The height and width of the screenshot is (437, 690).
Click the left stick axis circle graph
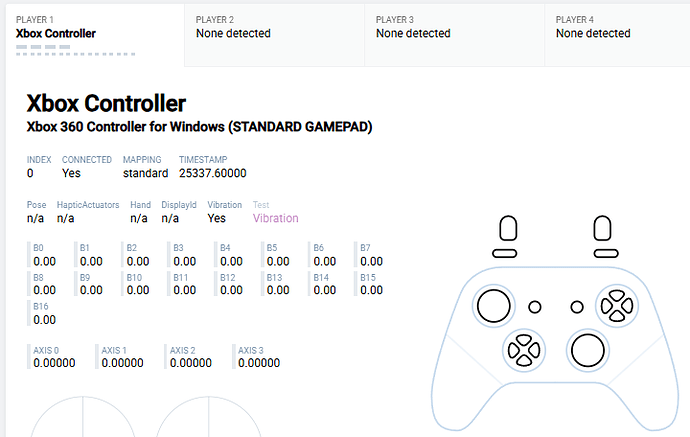click(x=83, y=418)
